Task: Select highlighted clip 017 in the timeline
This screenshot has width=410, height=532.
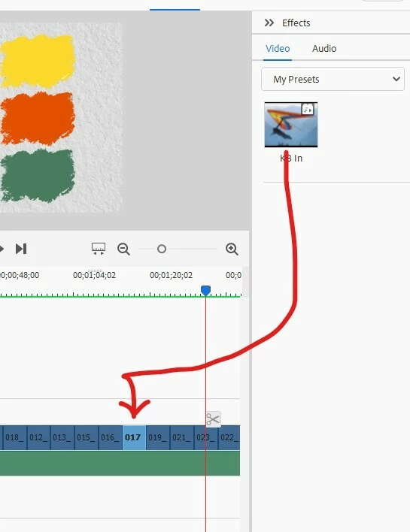Action: click(134, 437)
